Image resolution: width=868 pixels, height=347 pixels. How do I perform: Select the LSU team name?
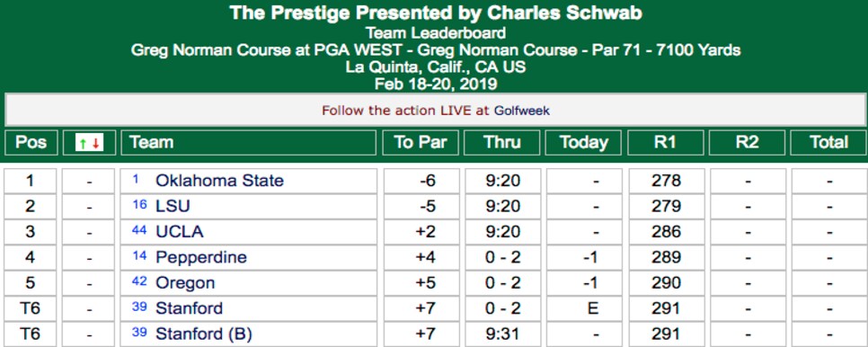tap(173, 207)
